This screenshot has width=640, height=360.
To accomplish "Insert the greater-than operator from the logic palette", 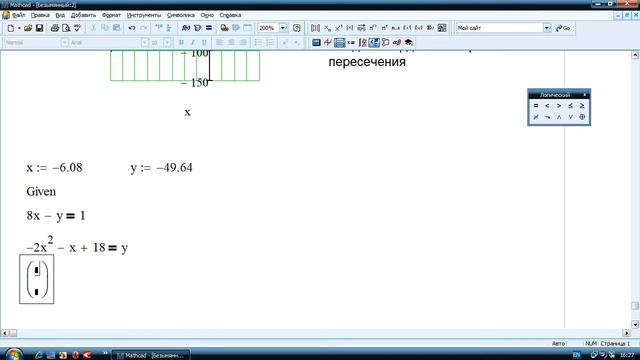I will (x=559, y=106).
